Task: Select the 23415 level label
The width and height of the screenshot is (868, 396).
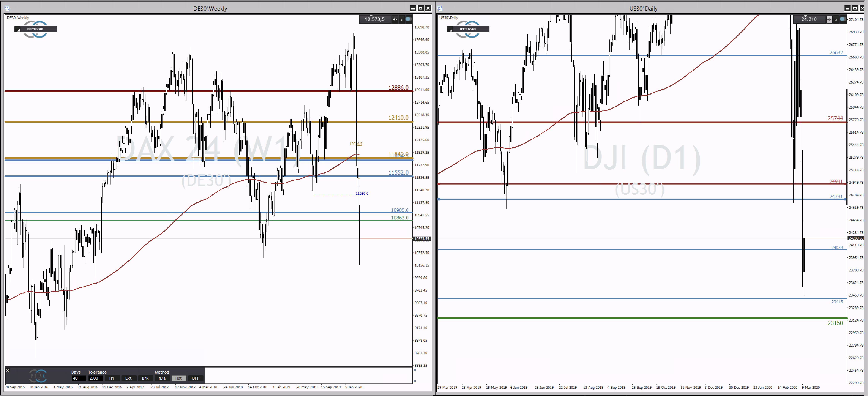Action: click(837, 302)
